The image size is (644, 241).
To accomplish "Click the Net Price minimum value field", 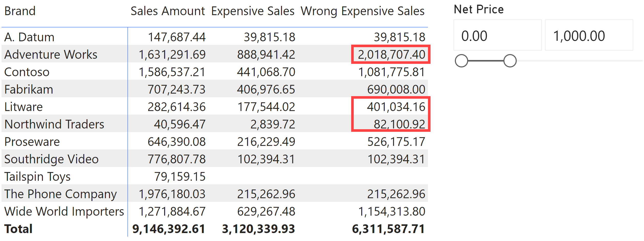I will coord(498,35).
